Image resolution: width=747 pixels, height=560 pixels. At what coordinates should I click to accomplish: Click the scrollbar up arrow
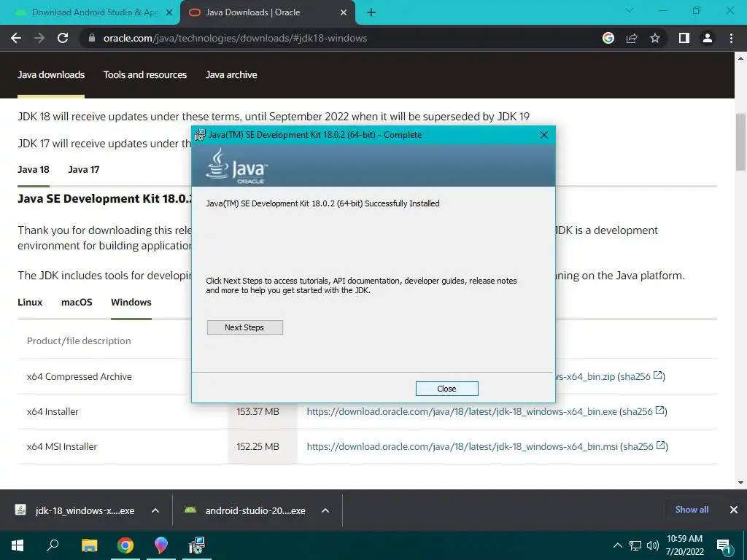tap(740, 58)
